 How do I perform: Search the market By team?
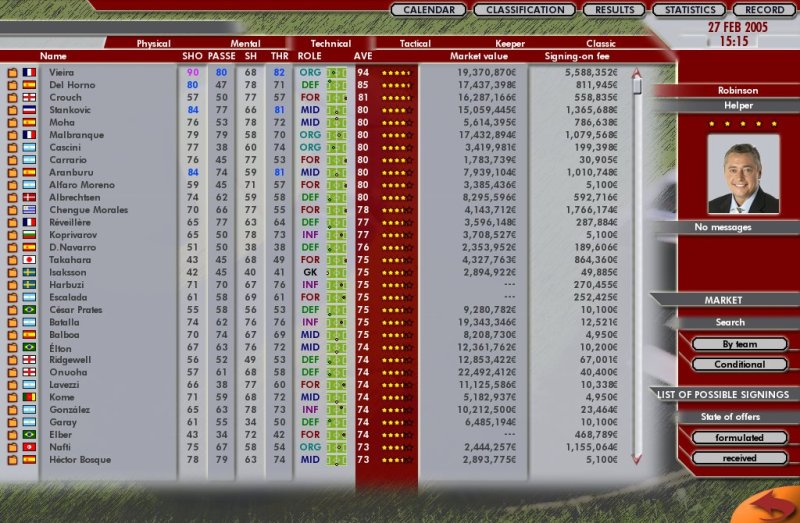(x=724, y=344)
